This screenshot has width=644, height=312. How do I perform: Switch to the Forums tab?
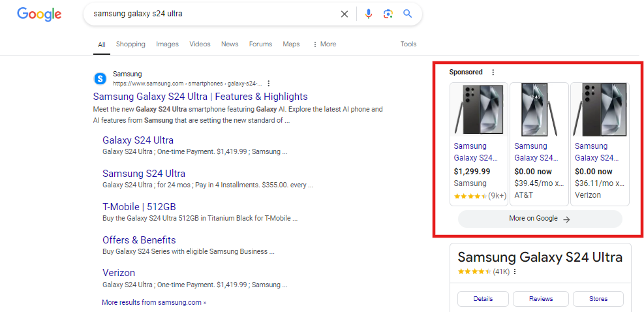pos(260,44)
